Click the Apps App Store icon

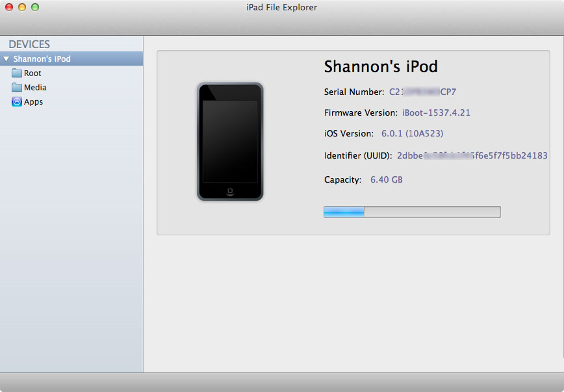(16, 102)
